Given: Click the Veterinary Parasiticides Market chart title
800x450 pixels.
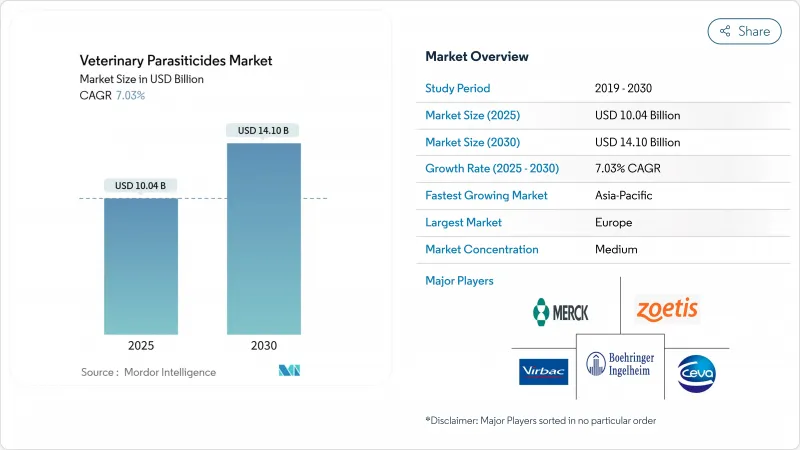Looking at the screenshot, I should (176, 61).
